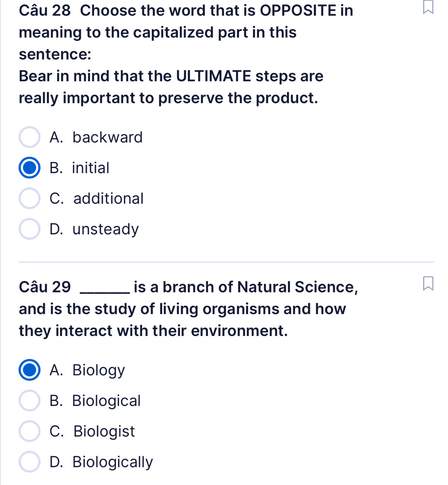Choose the B. initial radio button
The width and height of the screenshot is (448, 485).
click(x=30, y=168)
